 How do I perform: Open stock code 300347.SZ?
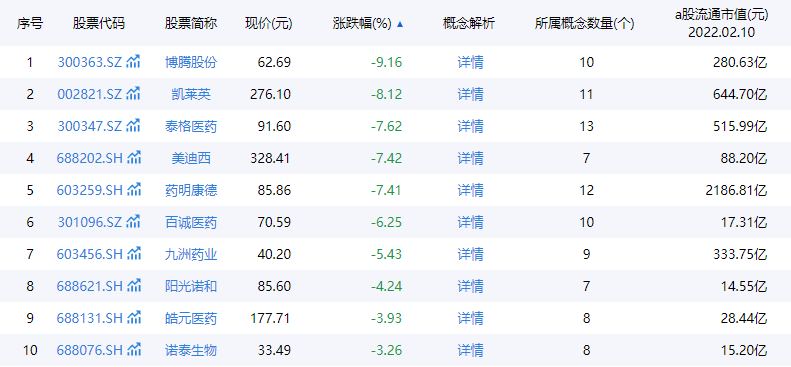pyautogui.click(x=90, y=126)
